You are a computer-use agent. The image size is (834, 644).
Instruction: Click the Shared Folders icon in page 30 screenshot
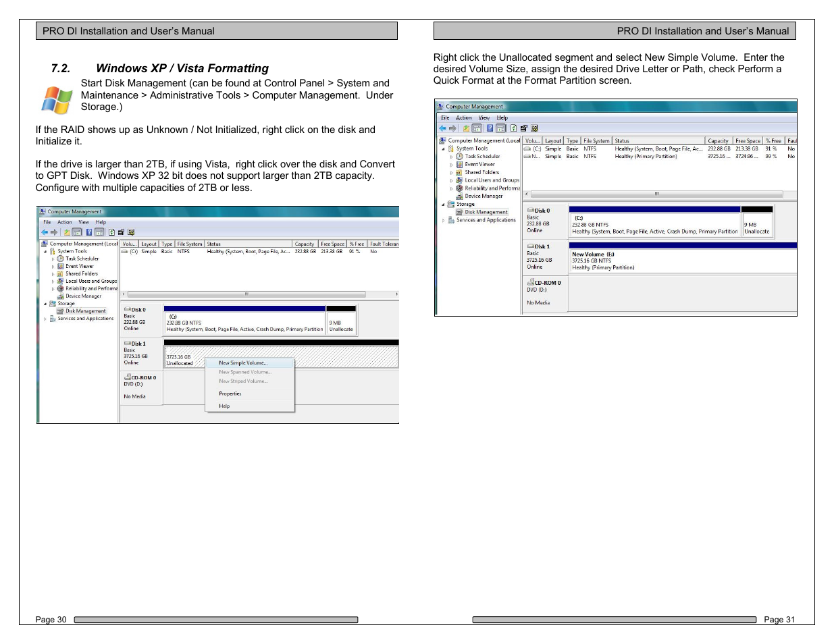tap(61, 273)
